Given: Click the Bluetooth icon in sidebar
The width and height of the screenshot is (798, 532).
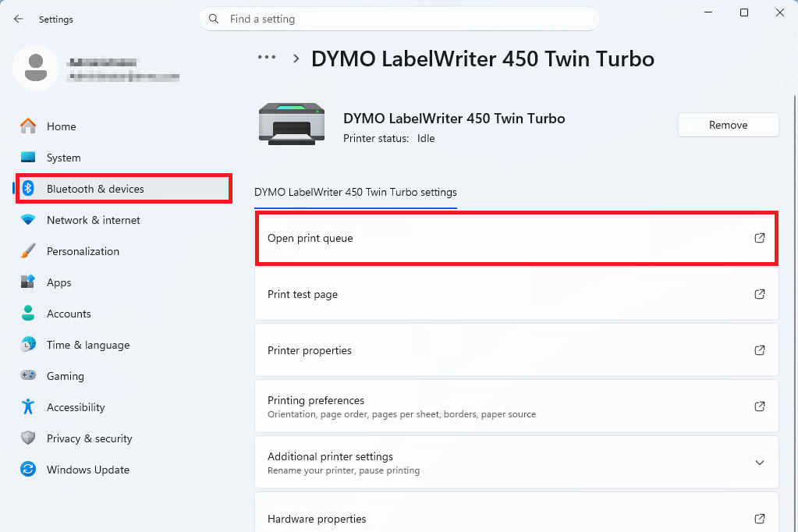Looking at the screenshot, I should [28, 188].
